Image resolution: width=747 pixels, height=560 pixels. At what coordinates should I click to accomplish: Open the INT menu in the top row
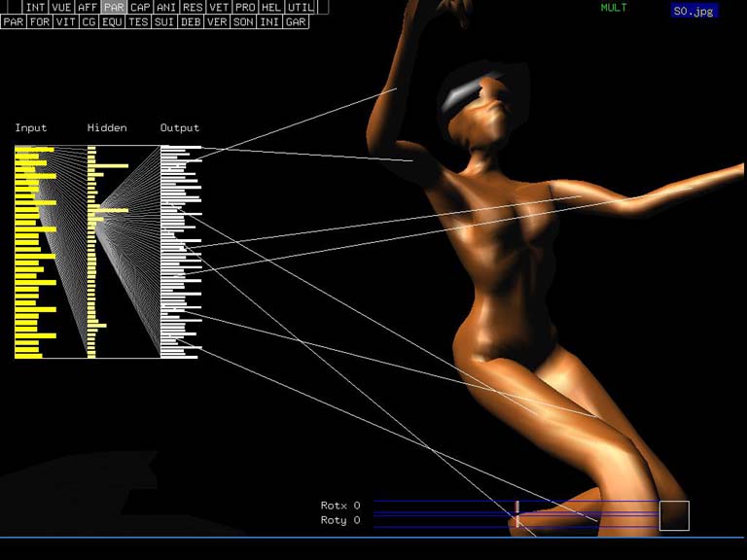pyautogui.click(x=36, y=7)
